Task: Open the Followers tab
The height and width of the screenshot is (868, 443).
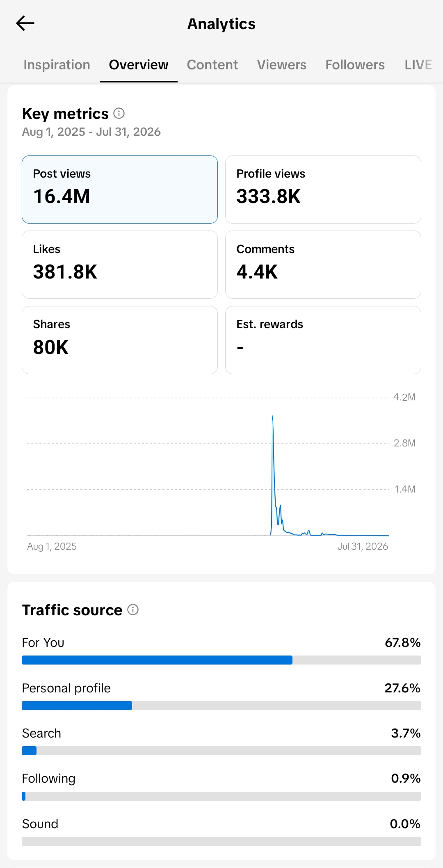Action: tap(355, 65)
